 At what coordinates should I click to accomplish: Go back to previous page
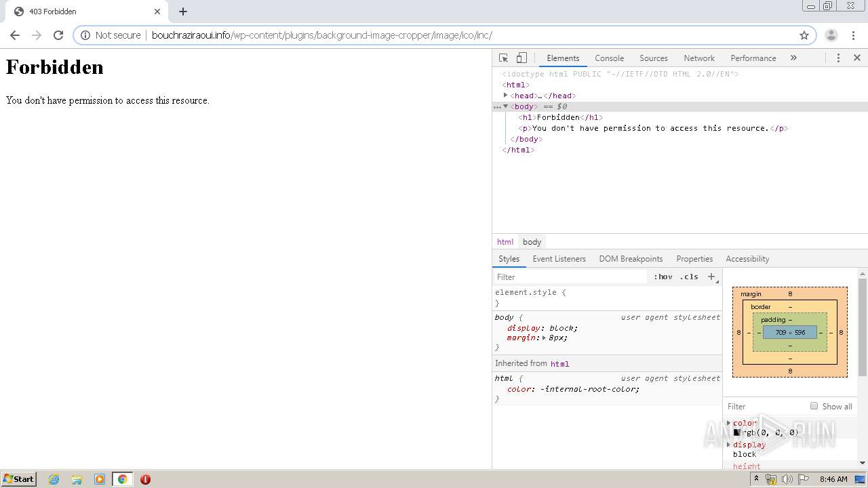coord(15,35)
